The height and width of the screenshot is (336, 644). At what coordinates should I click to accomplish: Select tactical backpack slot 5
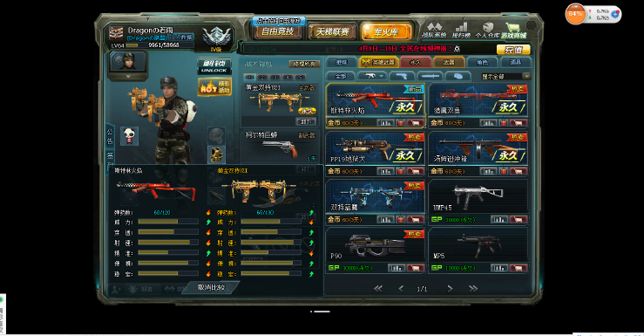click(301, 77)
